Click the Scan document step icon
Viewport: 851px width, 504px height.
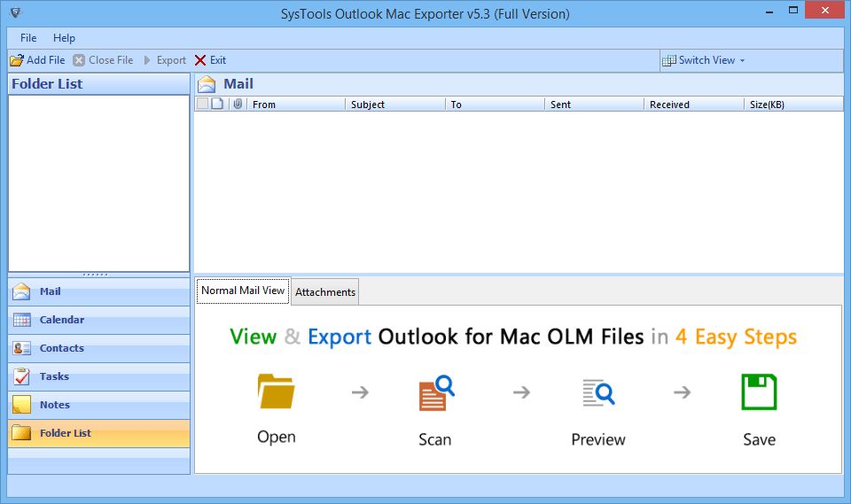click(x=436, y=392)
